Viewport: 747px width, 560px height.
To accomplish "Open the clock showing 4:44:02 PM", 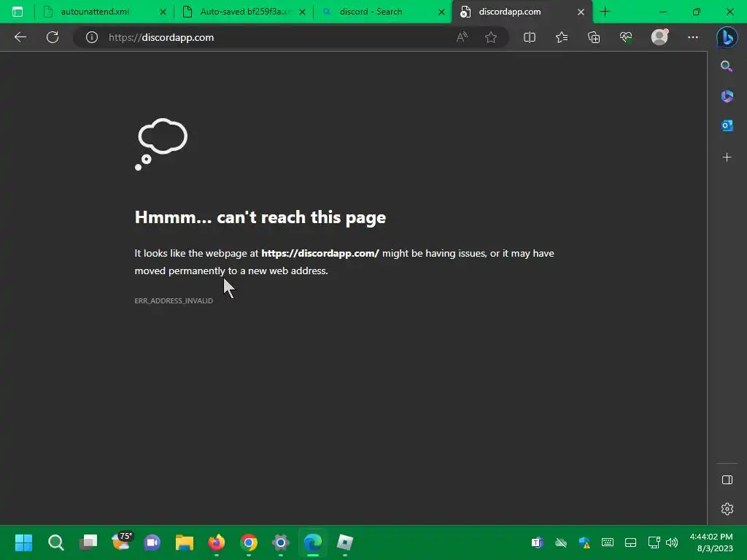I will 712,542.
